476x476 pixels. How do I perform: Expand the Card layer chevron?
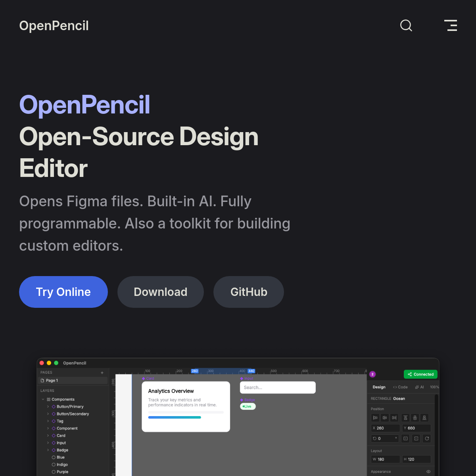(48, 436)
